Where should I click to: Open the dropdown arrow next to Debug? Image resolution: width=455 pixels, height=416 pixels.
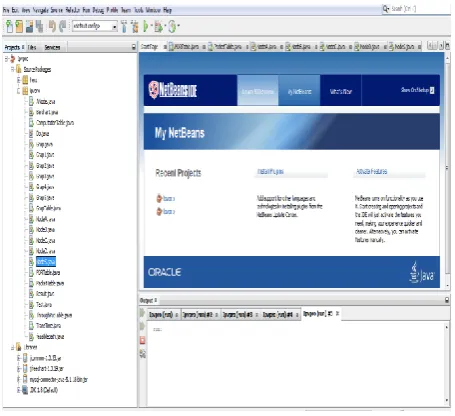point(164,26)
